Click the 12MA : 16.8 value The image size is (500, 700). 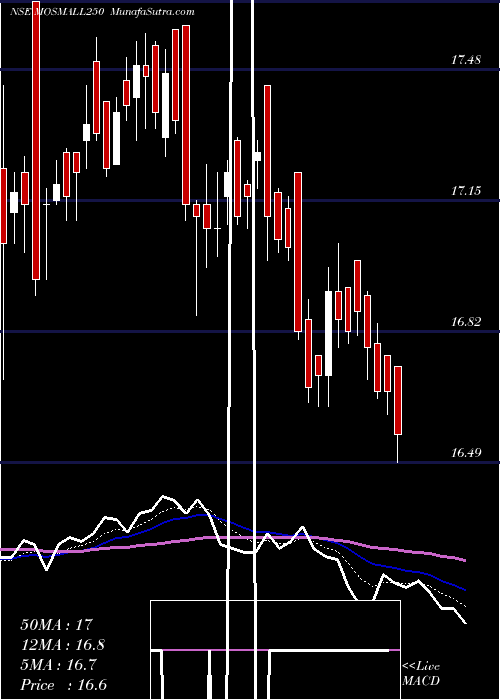pyautogui.click(x=63, y=645)
